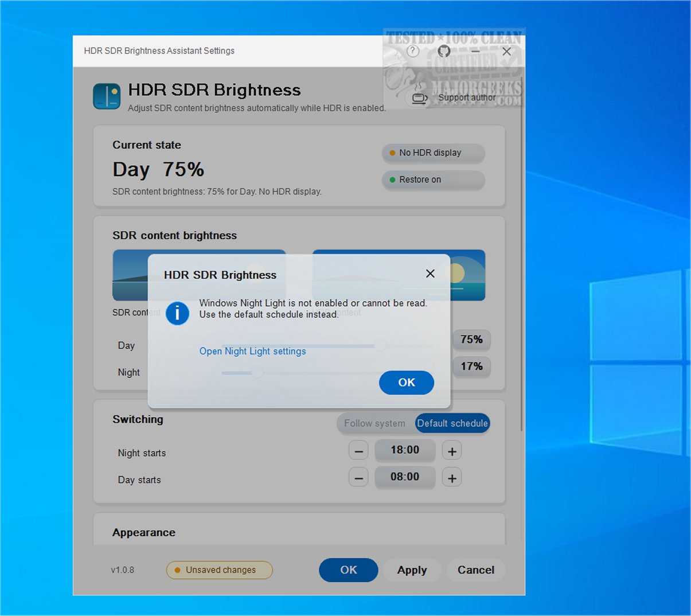Select the Default schedule switching option
This screenshot has height=616, width=691.
click(x=452, y=423)
